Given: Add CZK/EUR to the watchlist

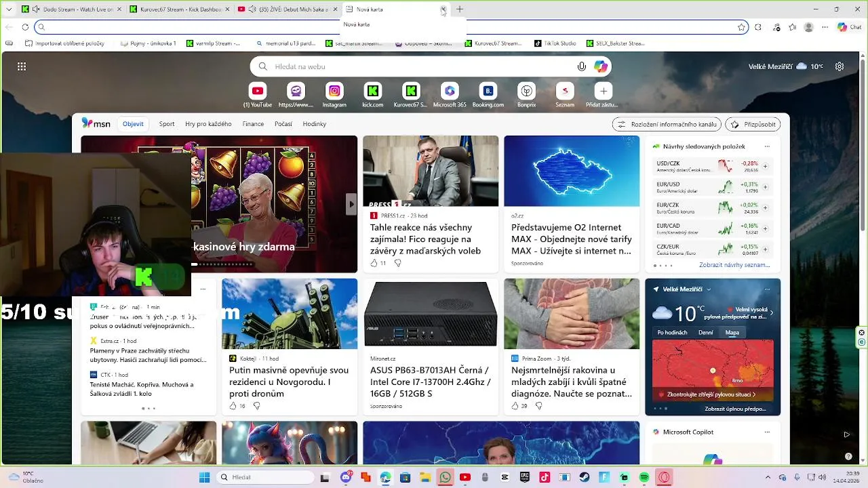Looking at the screenshot, I should point(765,249).
